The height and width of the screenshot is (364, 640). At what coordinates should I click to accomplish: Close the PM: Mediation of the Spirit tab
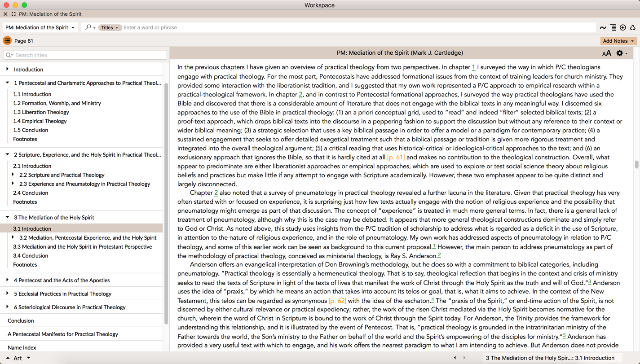pyautogui.click(x=5, y=14)
